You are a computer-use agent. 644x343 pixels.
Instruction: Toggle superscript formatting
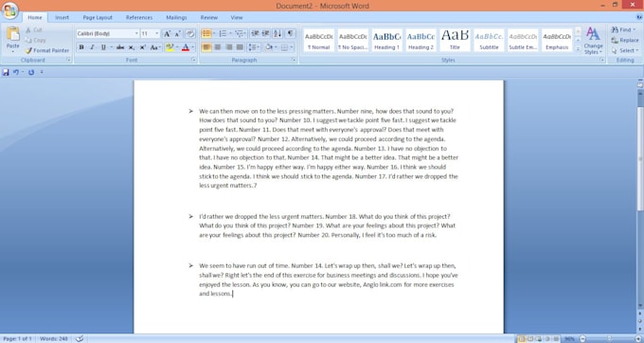click(x=142, y=47)
